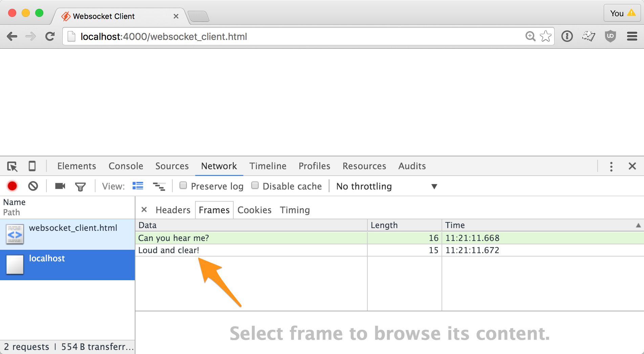Clear the network log
644x354 pixels.
tap(33, 186)
